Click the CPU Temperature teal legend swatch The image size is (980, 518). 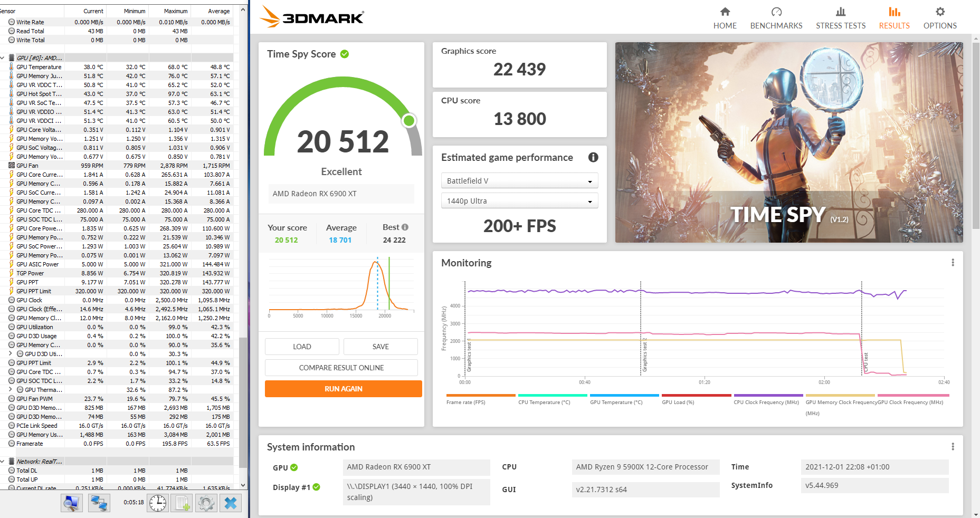[x=553, y=395]
